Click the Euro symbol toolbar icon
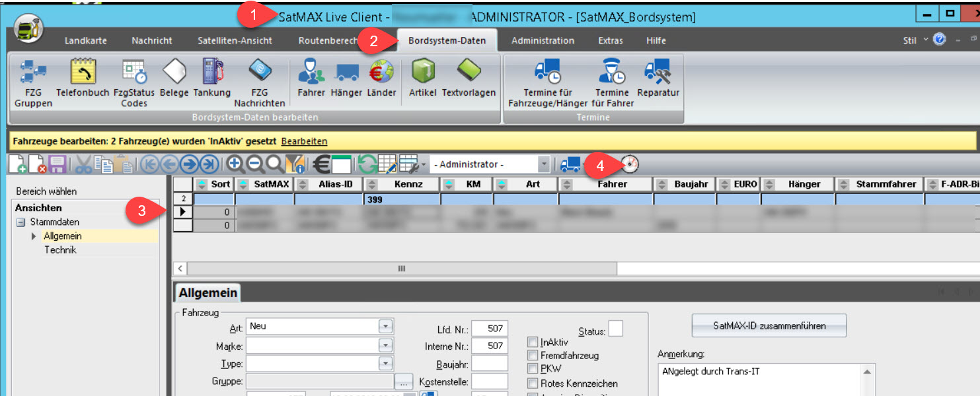The width and height of the screenshot is (980, 396). tap(321, 164)
